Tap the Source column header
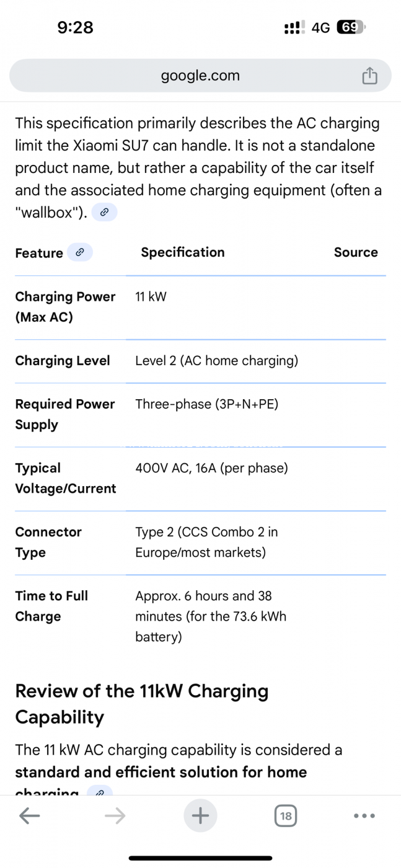Image resolution: width=401 pixels, height=868 pixels. [356, 252]
